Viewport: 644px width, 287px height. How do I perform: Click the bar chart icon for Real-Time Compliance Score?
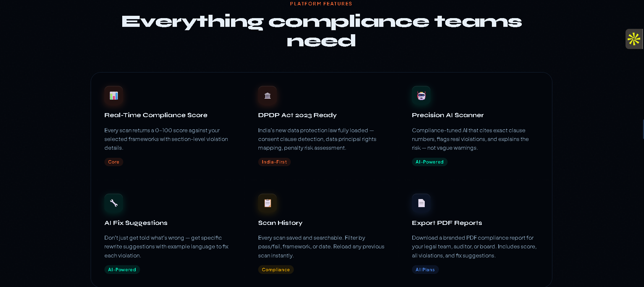click(x=113, y=96)
